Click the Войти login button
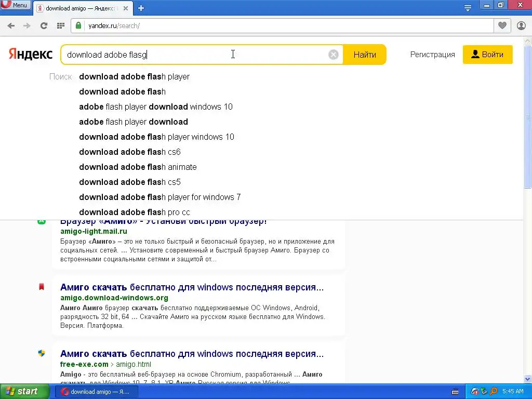Image resolution: width=532 pixels, height=399 pixels. tap(487, 55)
